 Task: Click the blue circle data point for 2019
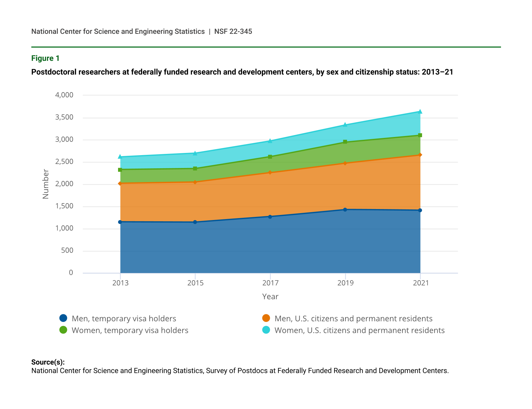click(345, 210)
